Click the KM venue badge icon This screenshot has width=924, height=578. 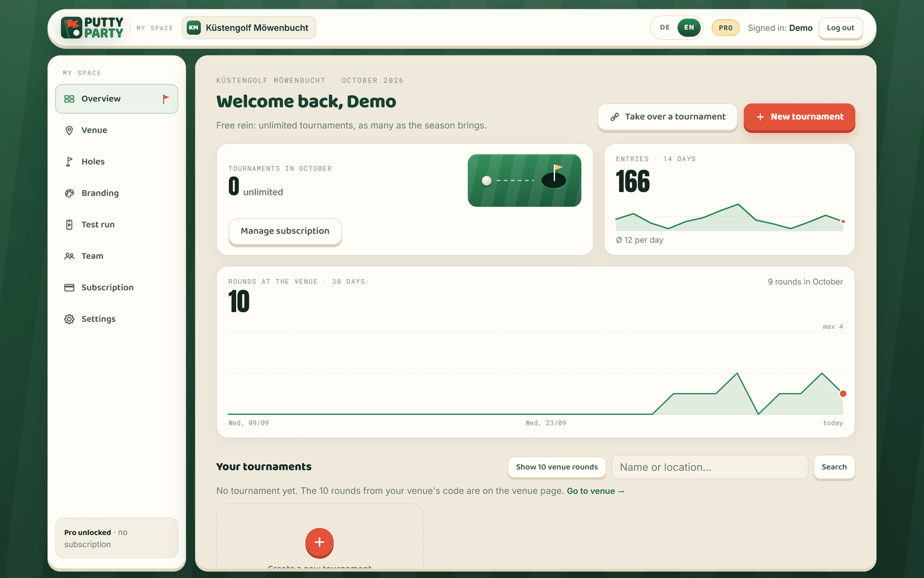click(x=194, y=28)
